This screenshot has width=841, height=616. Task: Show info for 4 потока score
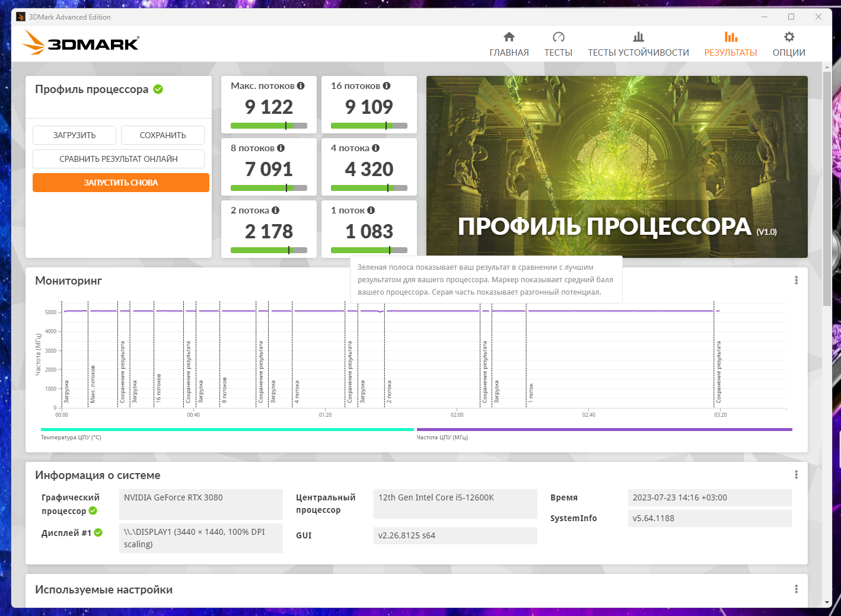point(376,148)
